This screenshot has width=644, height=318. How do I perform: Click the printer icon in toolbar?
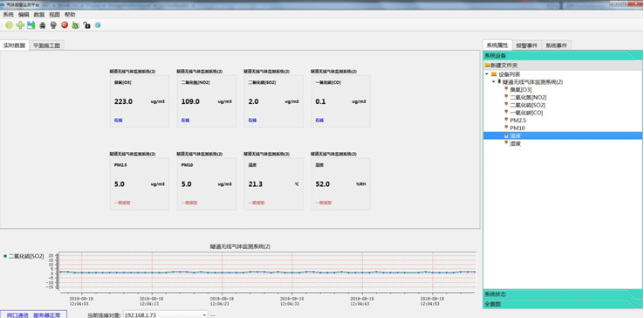click(42, 25)
